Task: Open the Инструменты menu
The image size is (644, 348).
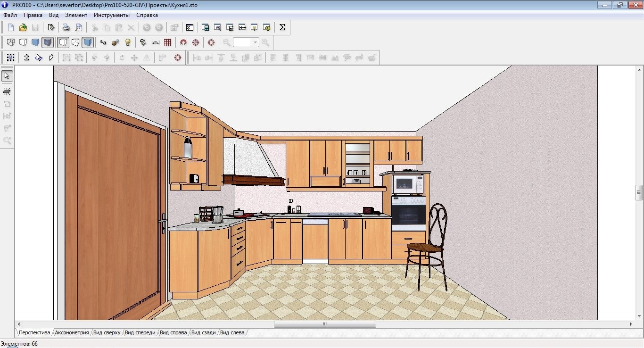Action: pos(111,15)
